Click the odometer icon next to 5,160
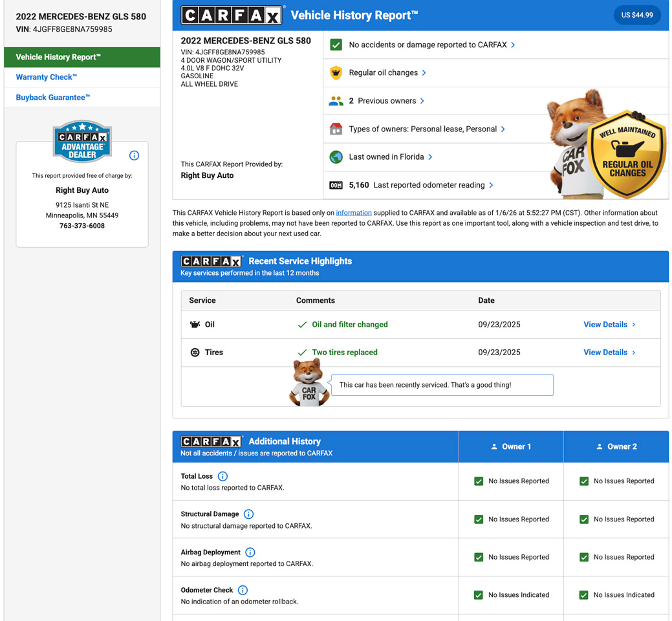The image size is (672, 621). (336, 185)
